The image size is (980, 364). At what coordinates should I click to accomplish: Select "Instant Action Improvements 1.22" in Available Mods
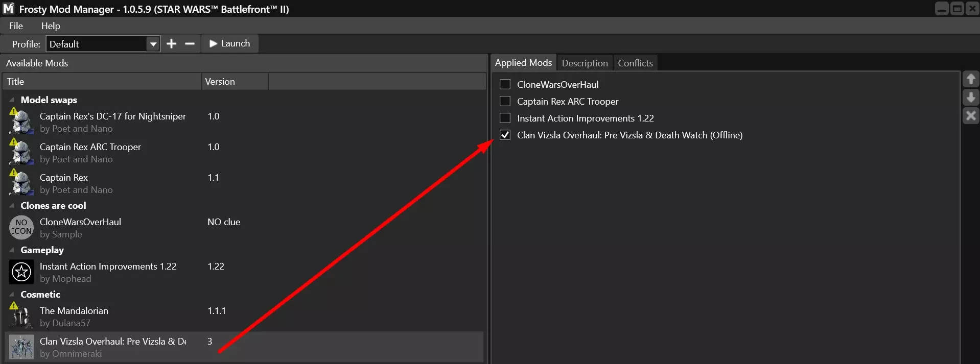108,266
